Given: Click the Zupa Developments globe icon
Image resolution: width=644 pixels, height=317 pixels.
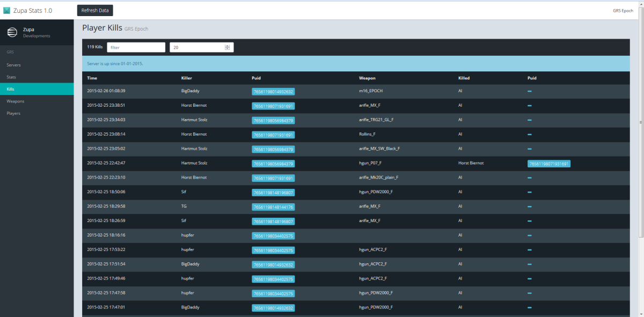Looking at the screenshot, I should coord(12,33).
